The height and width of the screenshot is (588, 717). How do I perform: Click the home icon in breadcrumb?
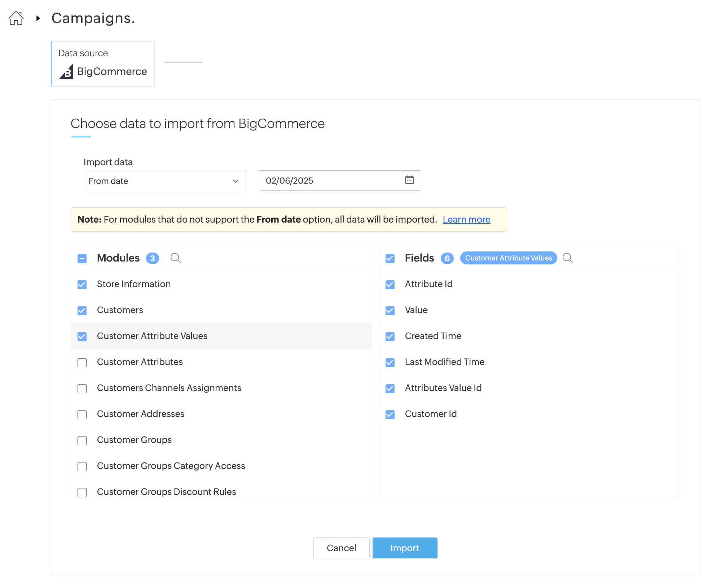tap(16, 18)
